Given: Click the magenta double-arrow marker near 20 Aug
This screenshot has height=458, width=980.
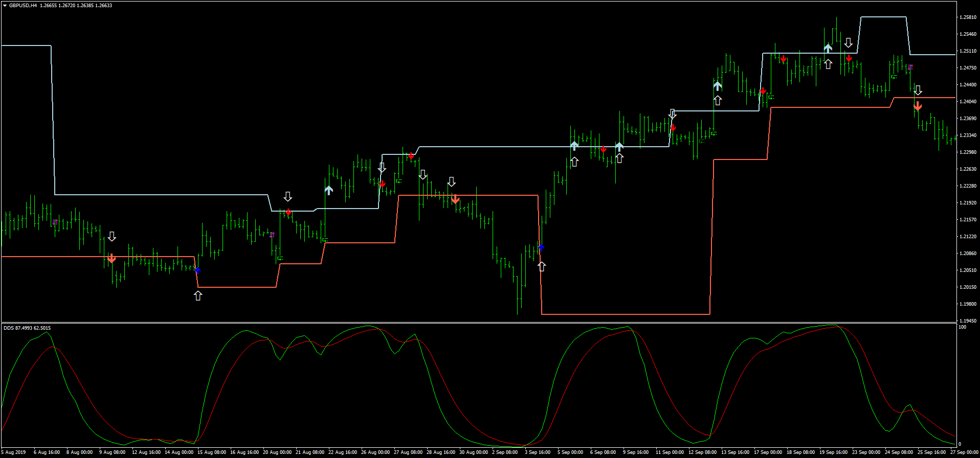Looking at the screenshot, I should [272, 235].
